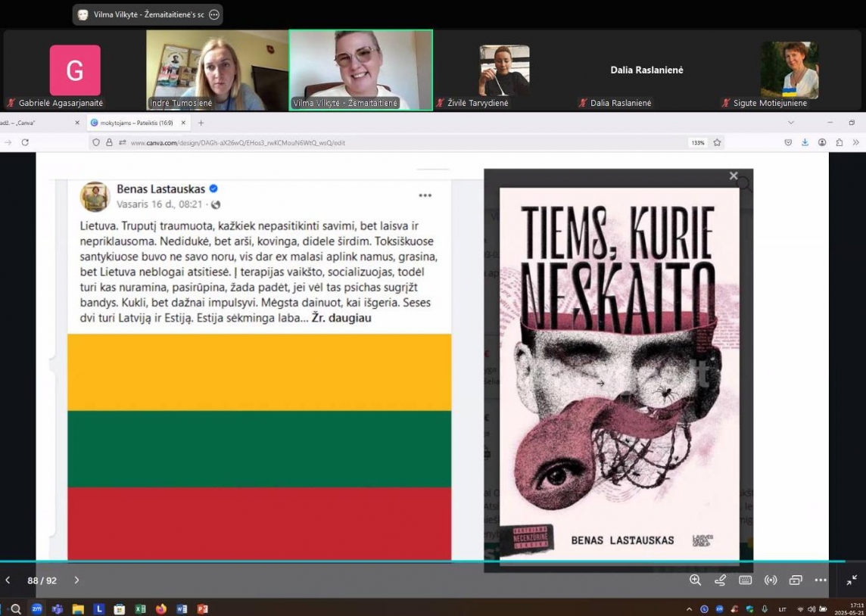Image resolution: width=866 pixels, height=616 pixels.
Task: Open Firefox downloads panel
Action: pyautogui.click(x=805, y=142)
